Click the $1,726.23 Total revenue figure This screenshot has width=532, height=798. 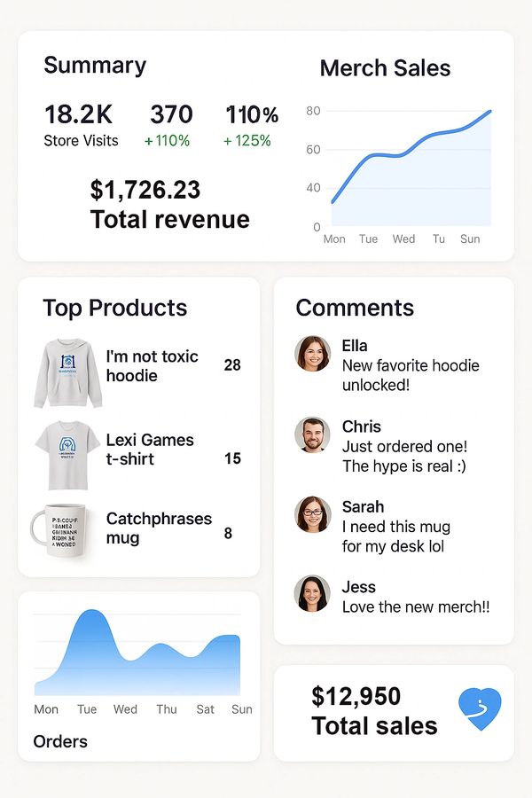[x=169, y=205]
